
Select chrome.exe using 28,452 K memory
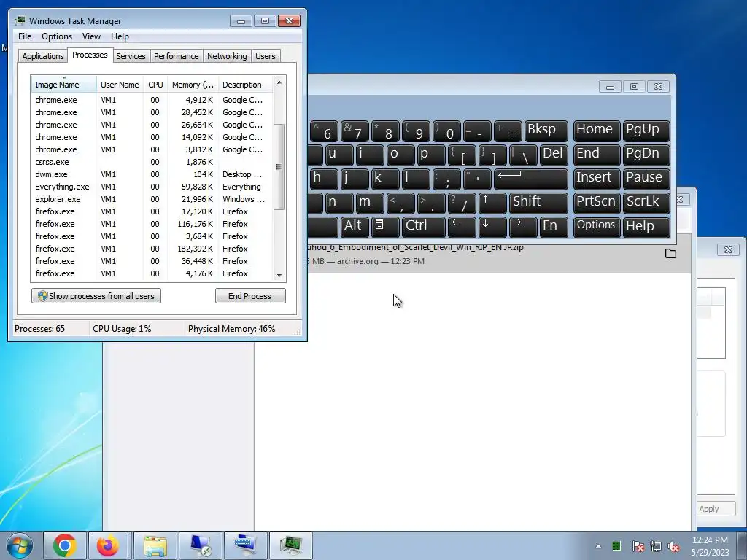coord(152,112)
